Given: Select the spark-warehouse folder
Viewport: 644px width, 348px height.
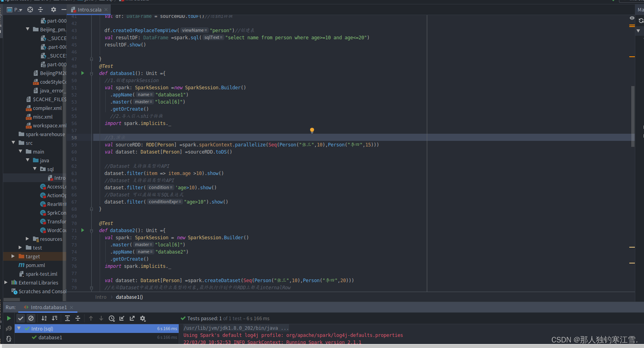Looking at the screenshot, I should click(x=42, y=134).
